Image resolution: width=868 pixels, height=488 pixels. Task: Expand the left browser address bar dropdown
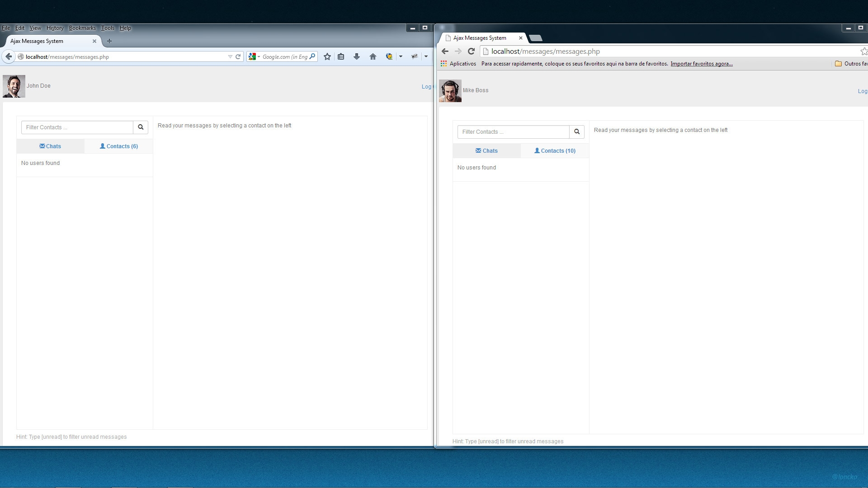tap(230, 56)
